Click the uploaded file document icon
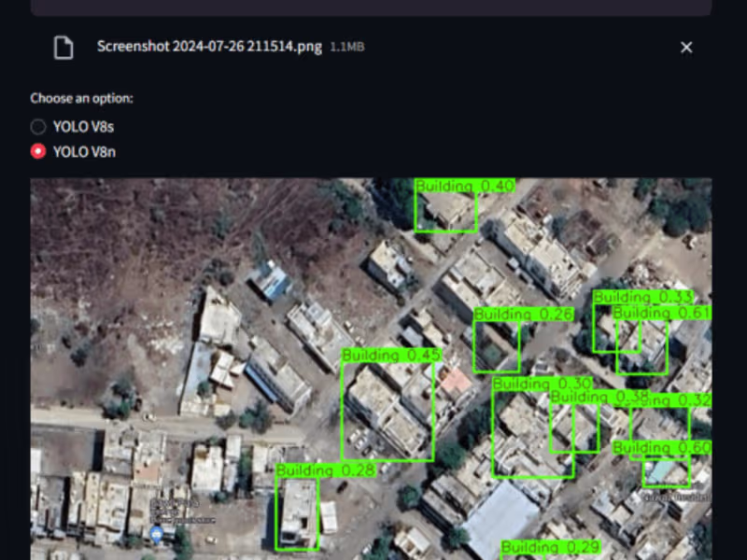Viewport: 747px width, 560px height. [x=63, y=48]
